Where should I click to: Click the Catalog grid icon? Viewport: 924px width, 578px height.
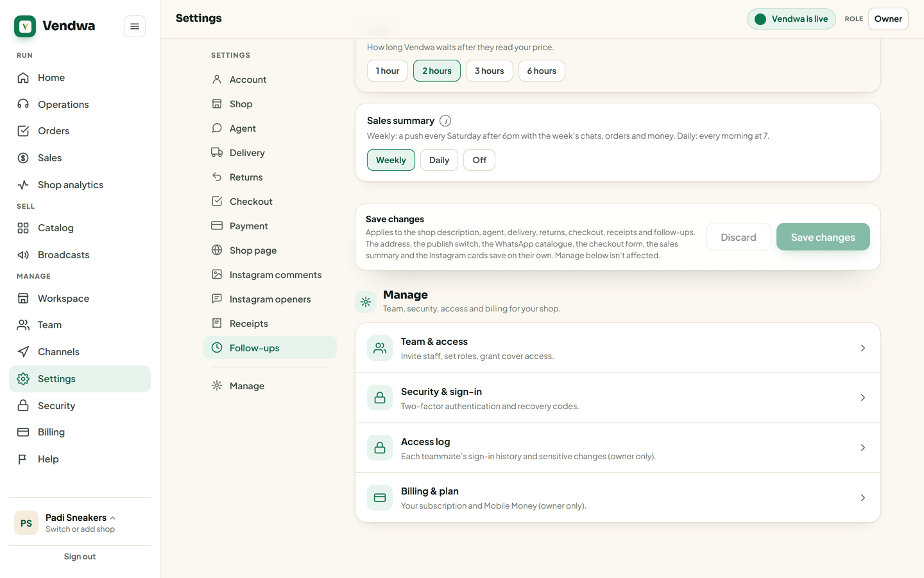23,228
